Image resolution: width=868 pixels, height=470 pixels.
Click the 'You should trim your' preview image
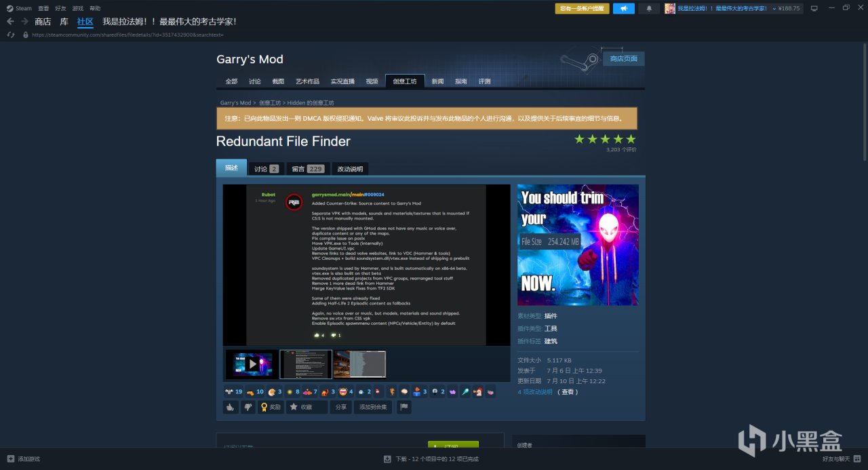578,245
